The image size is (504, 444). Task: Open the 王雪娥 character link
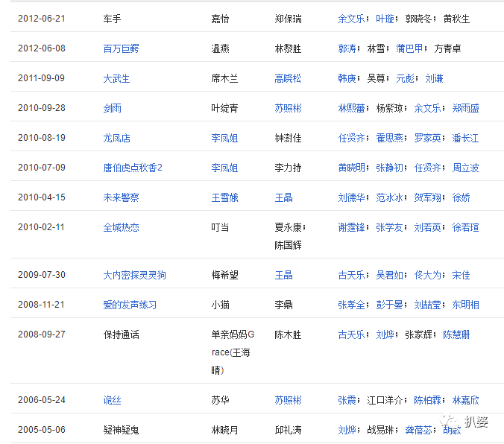[x=224, y=197]
